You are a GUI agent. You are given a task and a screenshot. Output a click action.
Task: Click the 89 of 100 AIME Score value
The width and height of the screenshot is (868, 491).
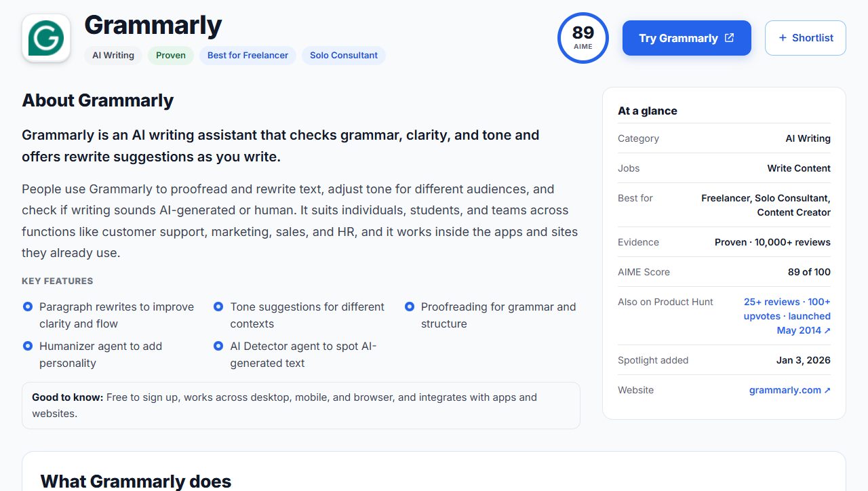coord(809,272)
